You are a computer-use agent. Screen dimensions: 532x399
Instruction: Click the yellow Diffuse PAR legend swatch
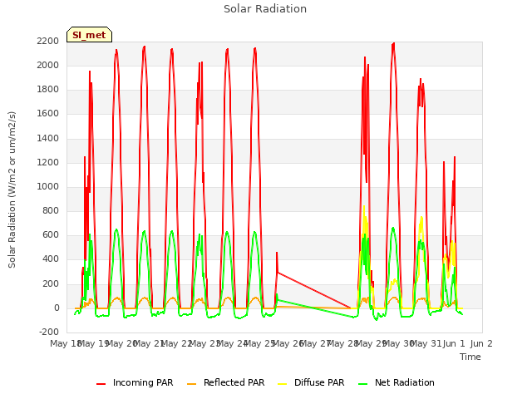coord(283,384)
